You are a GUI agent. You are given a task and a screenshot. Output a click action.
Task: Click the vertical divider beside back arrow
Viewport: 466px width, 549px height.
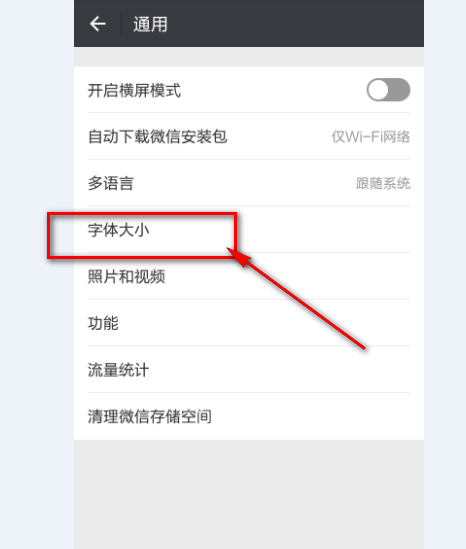(121, 23)
